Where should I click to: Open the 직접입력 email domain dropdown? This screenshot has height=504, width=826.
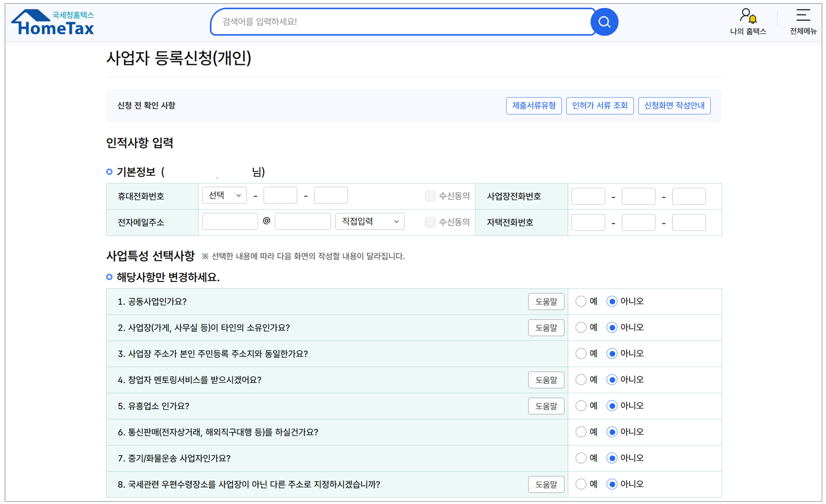pos(369,221)
